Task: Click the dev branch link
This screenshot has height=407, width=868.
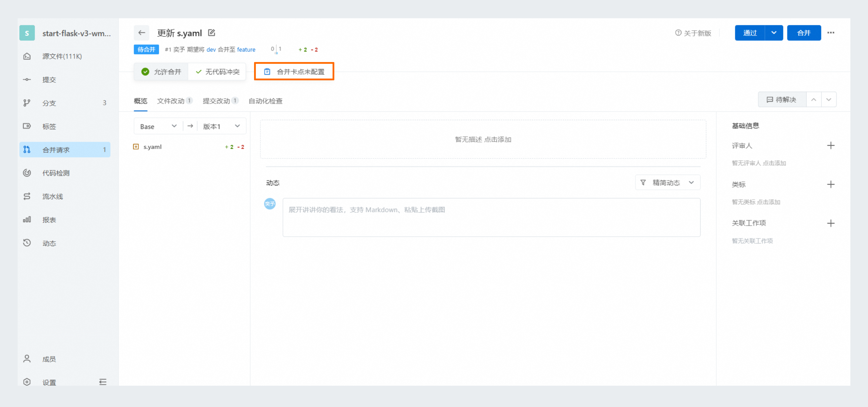Action: coord(211,50)
